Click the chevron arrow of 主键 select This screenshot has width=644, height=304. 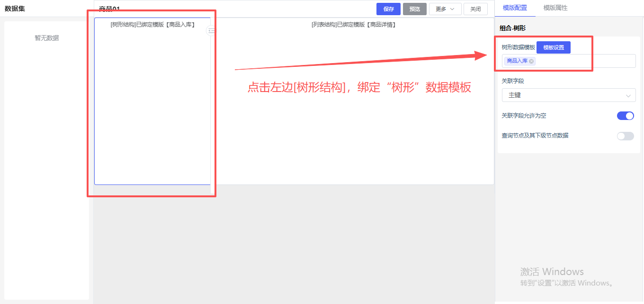point(628,96)
